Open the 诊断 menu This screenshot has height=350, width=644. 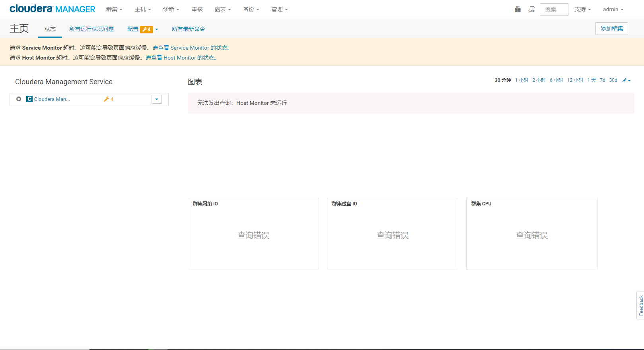[171, 9]
